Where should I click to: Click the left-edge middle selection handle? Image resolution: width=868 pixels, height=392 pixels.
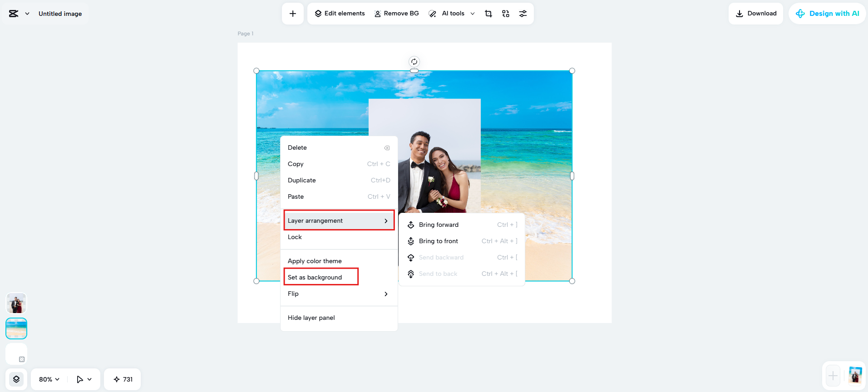click(x=256, y=176)
